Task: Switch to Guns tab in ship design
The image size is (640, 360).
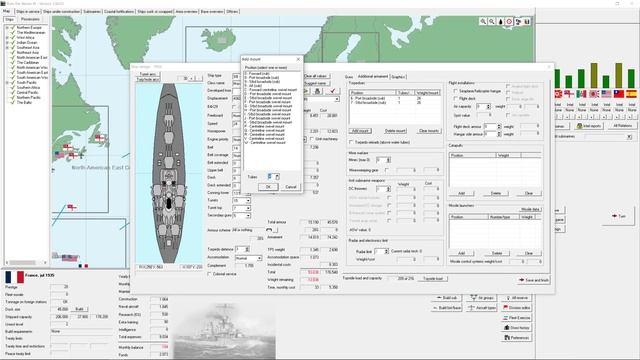Action: tap(349, 77)
